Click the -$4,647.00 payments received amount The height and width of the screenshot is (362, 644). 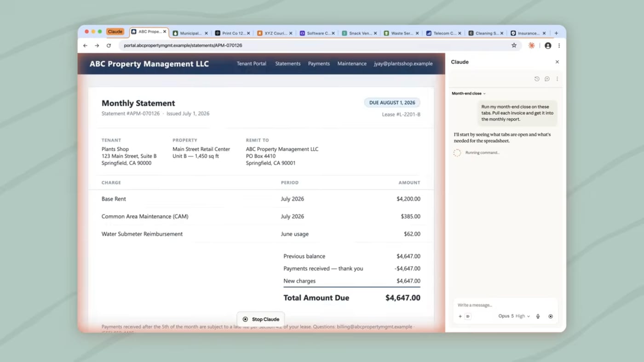(408, 268)
